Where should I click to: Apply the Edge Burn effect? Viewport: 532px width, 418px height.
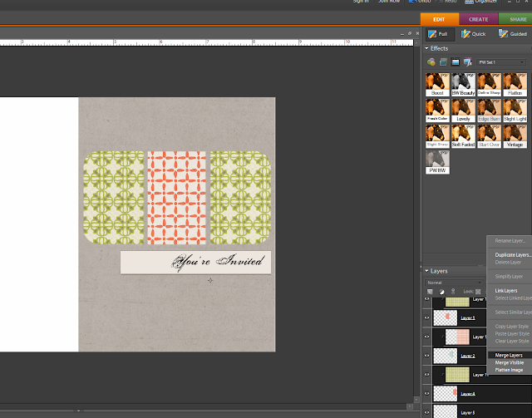(490, 111)
